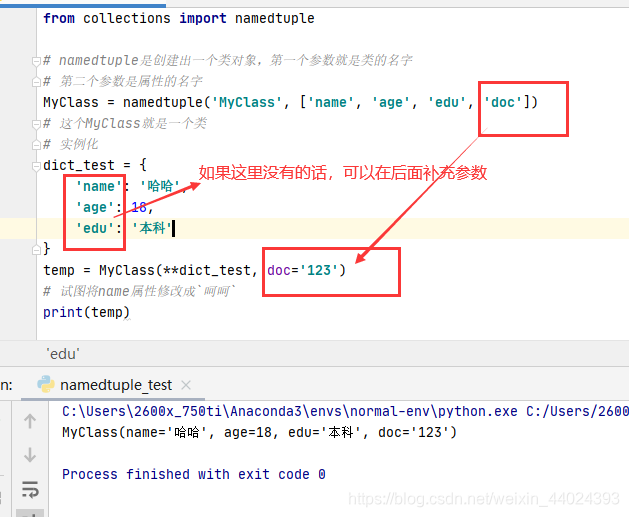Toggle soft-wrap icon in Run panel
This screenshot has width=629, height=517.
click(30, 489)
